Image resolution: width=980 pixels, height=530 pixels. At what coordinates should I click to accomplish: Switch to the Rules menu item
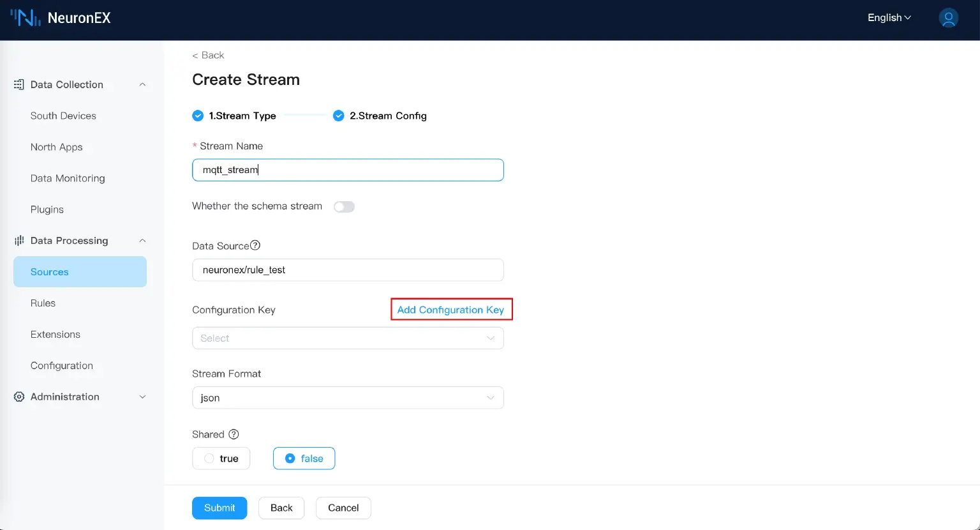[43, 303]
